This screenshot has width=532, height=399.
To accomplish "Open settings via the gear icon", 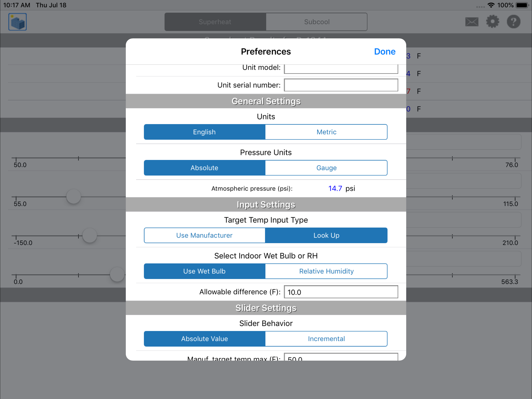I will (492, 22).
